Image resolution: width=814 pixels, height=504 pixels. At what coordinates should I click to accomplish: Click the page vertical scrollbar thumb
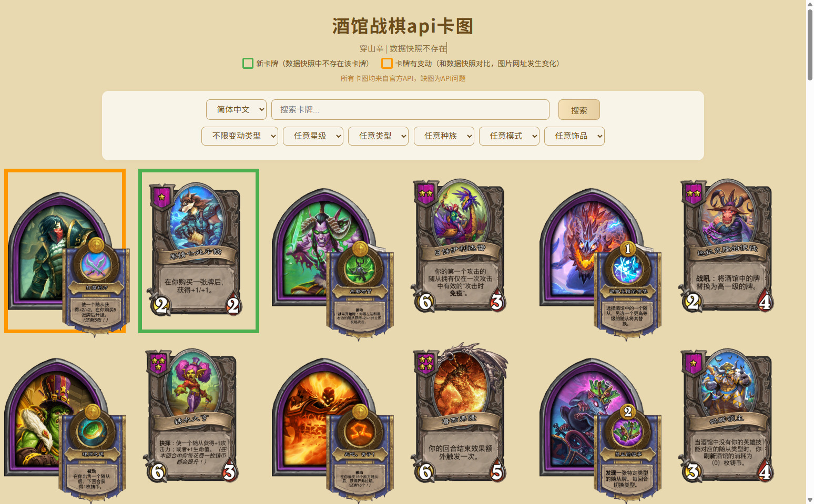(810, 44)
